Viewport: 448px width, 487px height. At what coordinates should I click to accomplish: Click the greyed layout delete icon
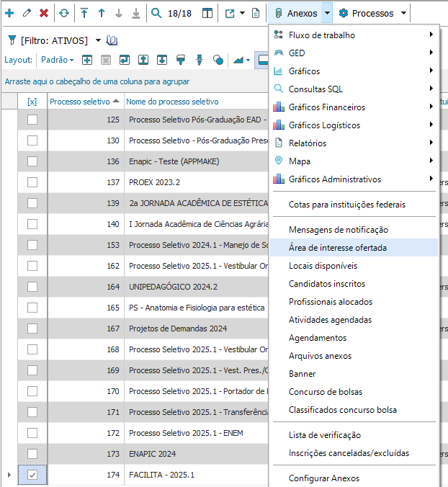click(106, 60)
